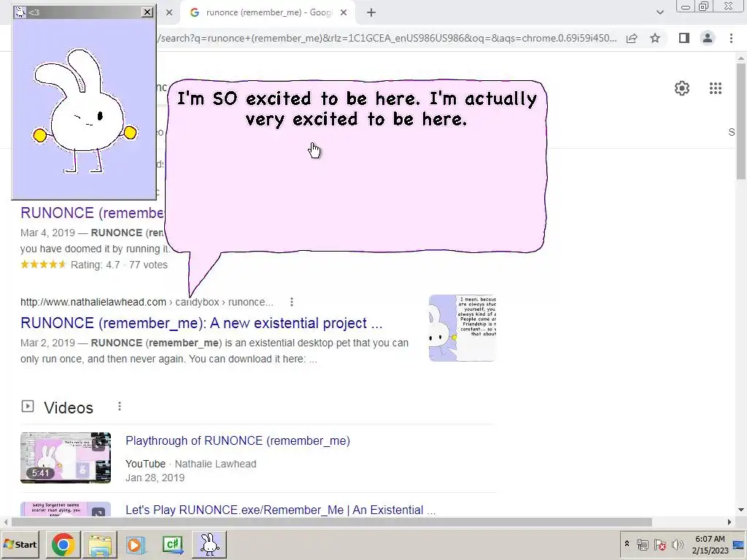Close the partially hidden first tab
747x560 pixels.
169,12
